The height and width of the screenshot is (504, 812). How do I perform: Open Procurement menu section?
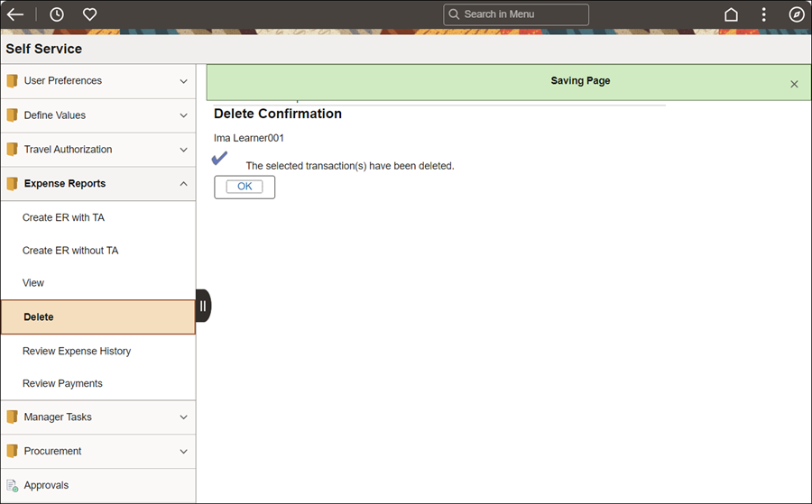[97, 451]
